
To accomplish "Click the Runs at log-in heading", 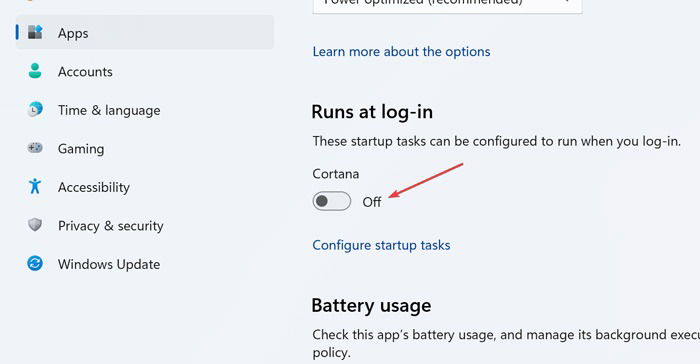I will point(372,112).
